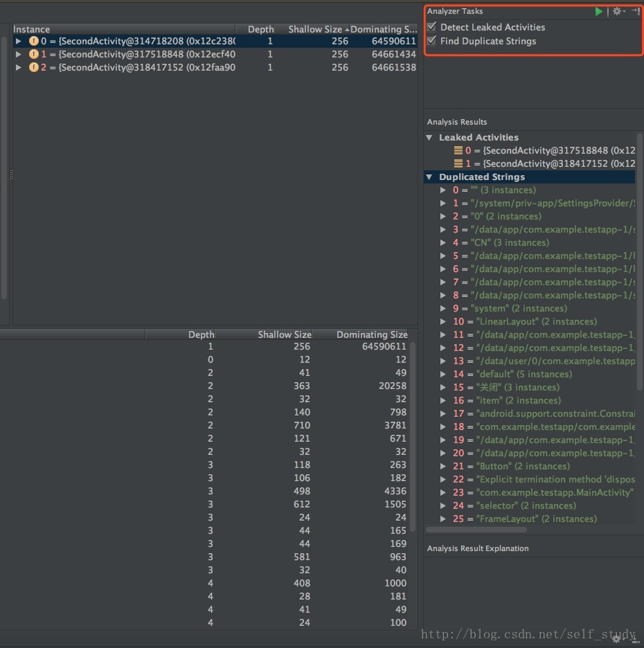The height and width of the screenshot is (648, 644).
Task: Click horizontal scrollbar under Analysis Results
Action: pos(476,530)
